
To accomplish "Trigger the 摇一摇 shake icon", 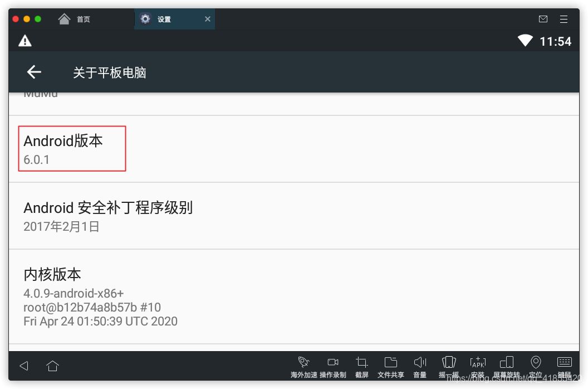I will coord(449,367).
